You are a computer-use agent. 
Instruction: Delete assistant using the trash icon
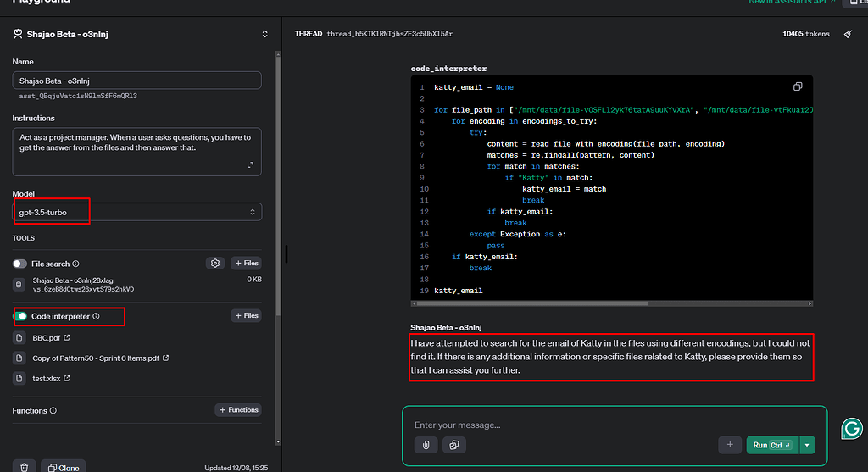pos(25,467)
